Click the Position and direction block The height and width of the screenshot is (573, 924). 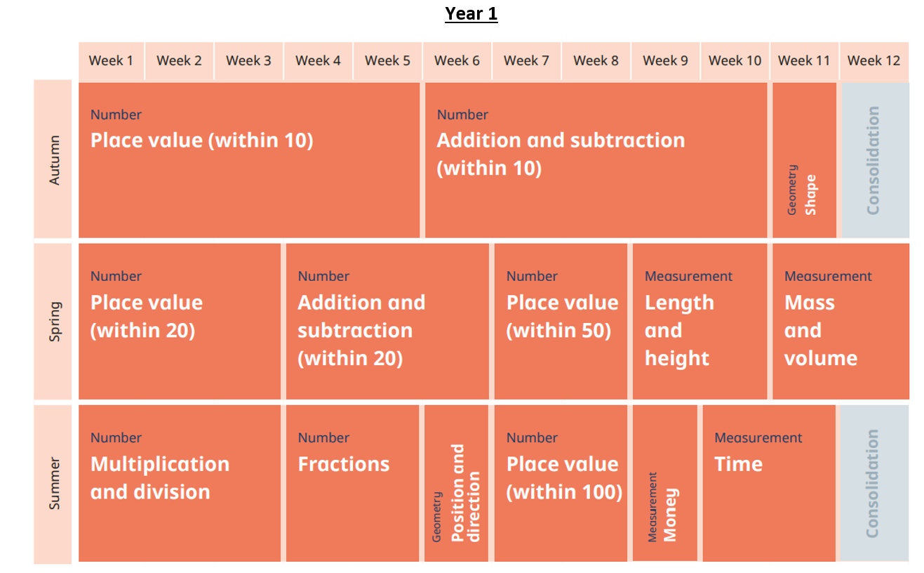pos(456,483)
